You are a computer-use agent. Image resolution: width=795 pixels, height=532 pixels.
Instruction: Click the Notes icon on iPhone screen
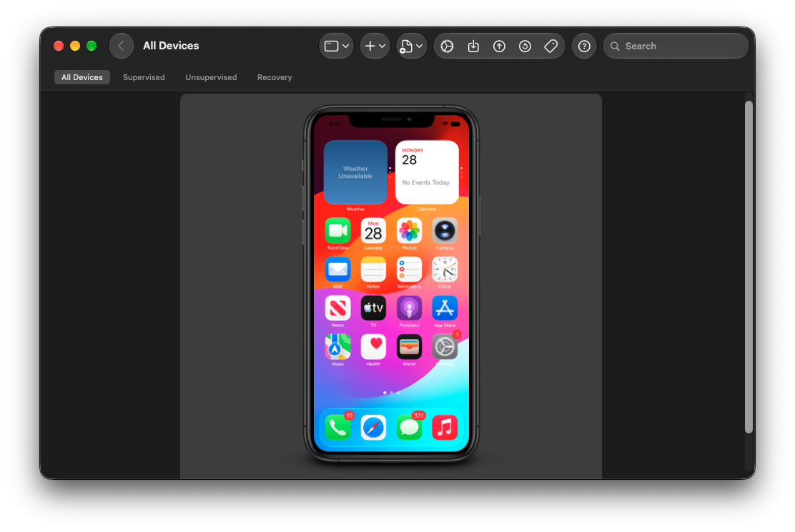[x=373, y=270]
